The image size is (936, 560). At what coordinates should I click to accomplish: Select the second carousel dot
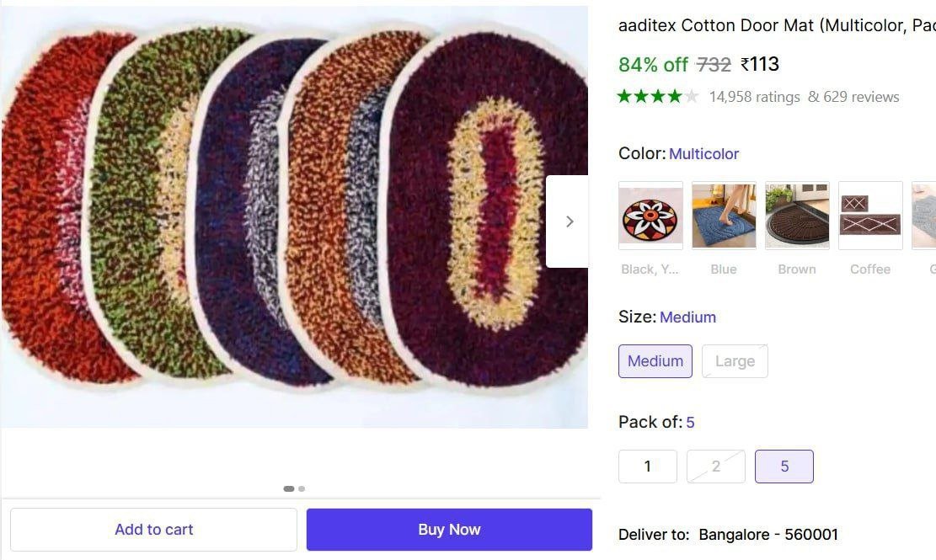click(x=302, y=488)
